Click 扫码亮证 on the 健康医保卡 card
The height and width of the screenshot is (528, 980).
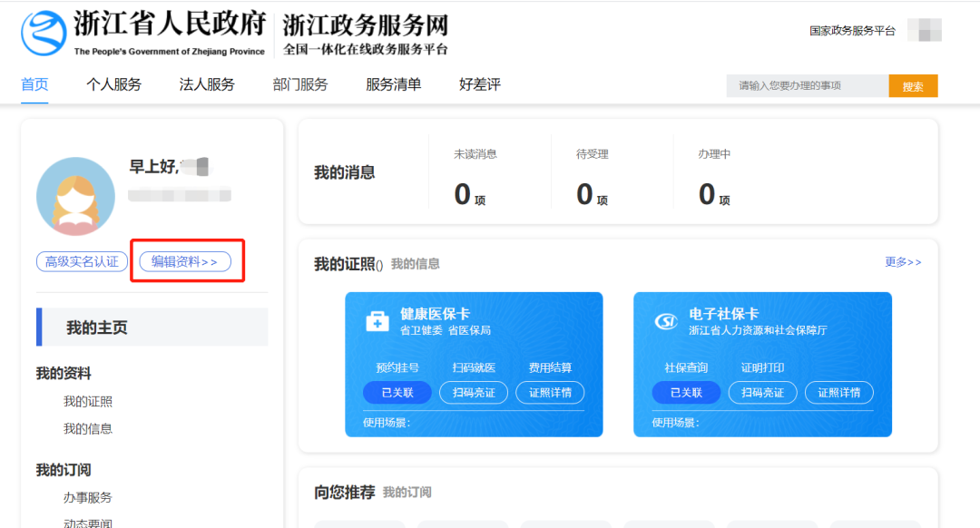(474, 393)
